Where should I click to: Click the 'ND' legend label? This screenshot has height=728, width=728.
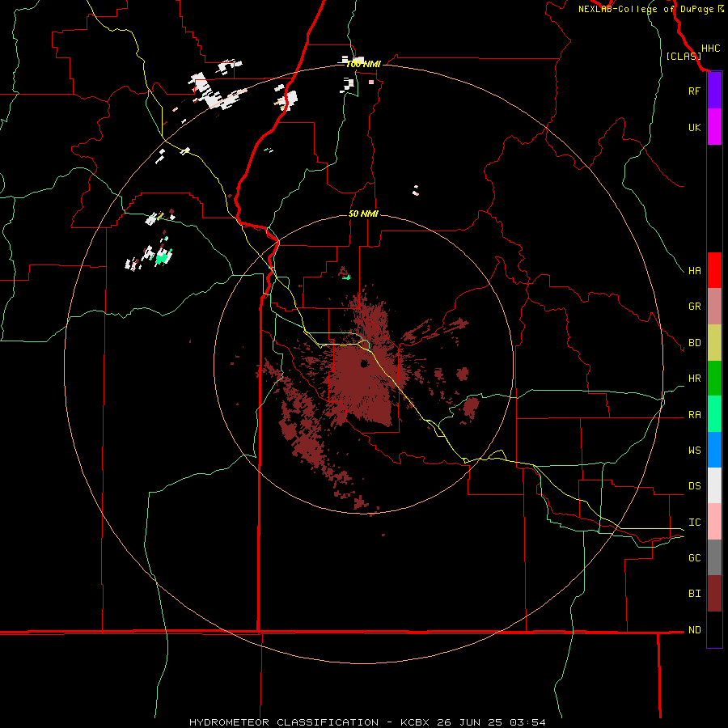pos(694,629)
